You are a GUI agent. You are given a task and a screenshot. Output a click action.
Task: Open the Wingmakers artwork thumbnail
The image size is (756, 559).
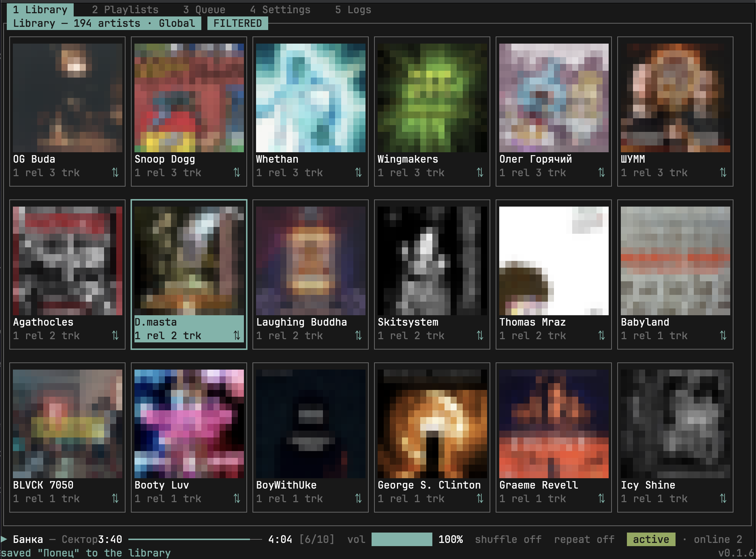[x=432, y=98]
